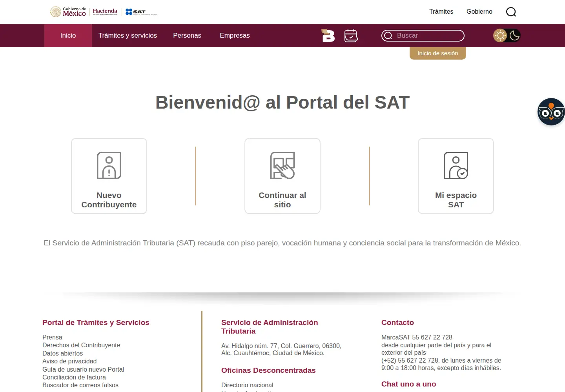565x392 pixels.
Task: Open the Empresas menu
Action: pos(235,35)
